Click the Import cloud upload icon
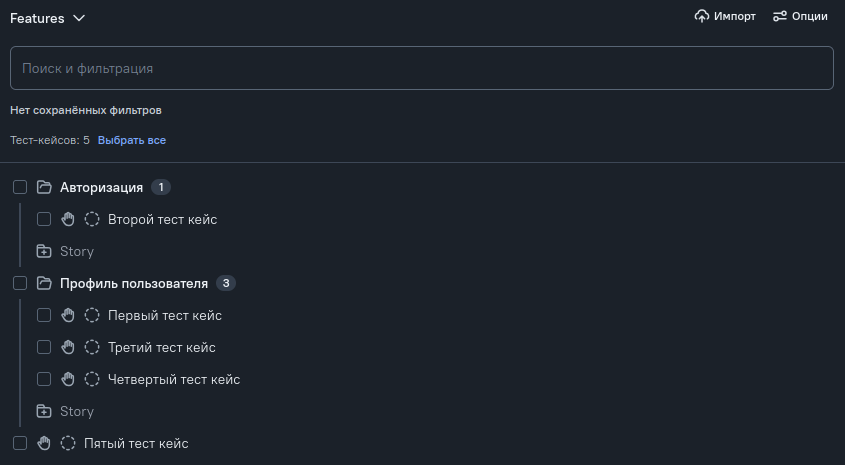The height and width of the screenshot is (465, 845). point(702,17)
